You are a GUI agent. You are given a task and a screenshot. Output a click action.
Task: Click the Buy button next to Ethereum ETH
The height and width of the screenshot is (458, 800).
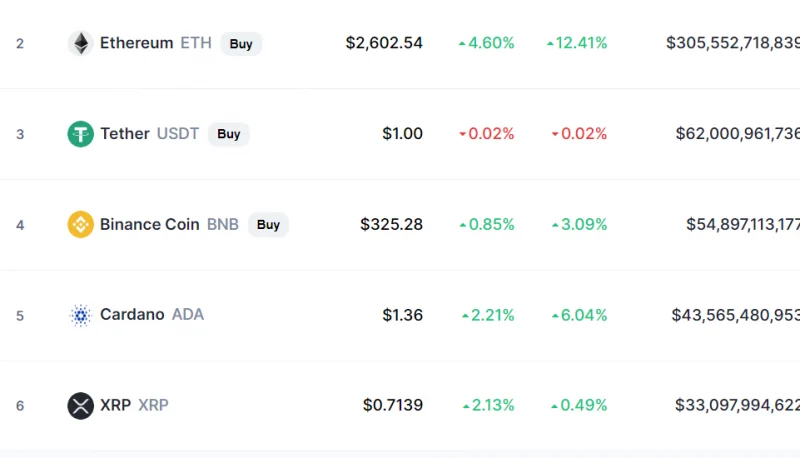click(x=241, y=44)
